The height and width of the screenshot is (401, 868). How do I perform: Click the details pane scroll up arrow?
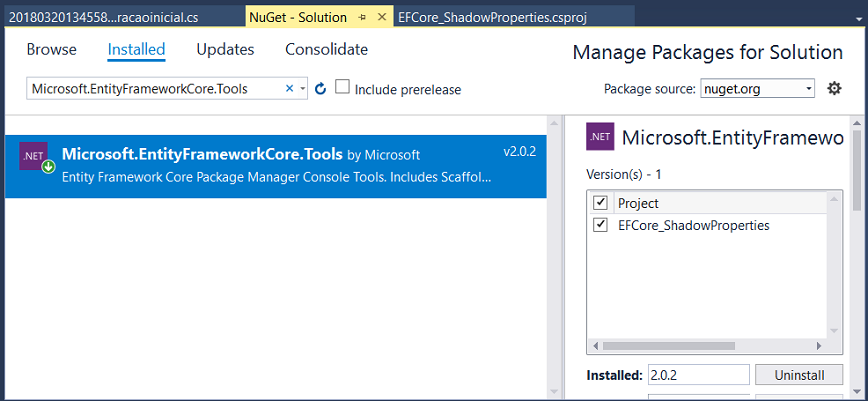point(857,122)
